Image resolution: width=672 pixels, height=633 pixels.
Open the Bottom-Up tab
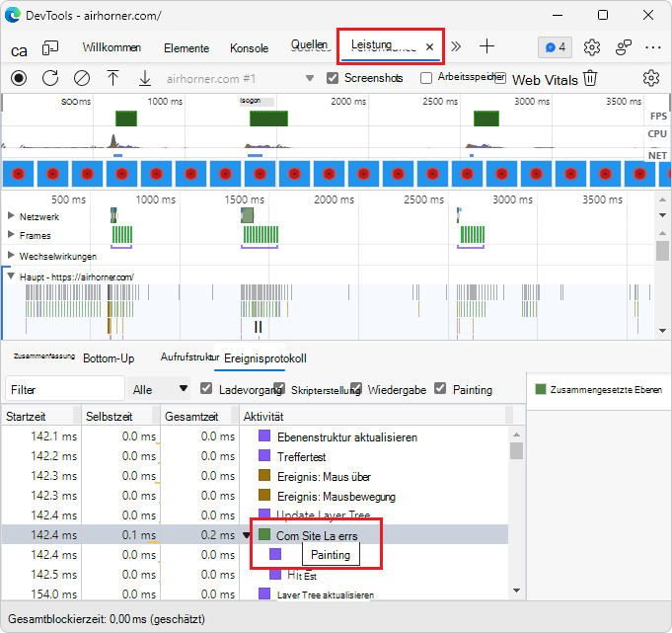coord(109,358)
